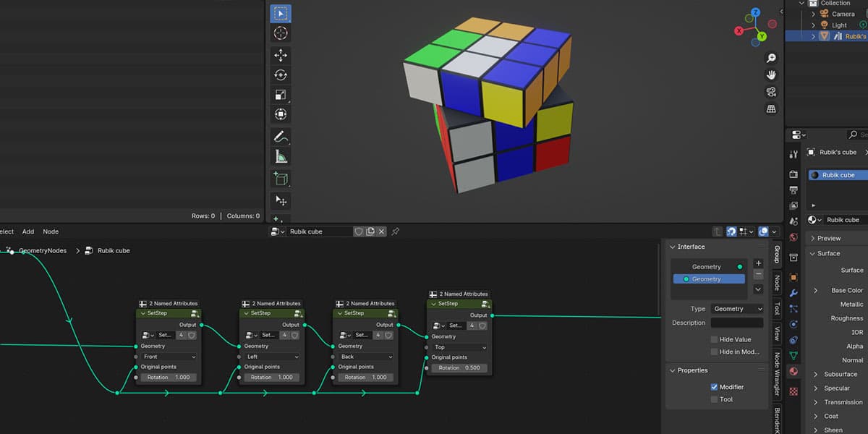Expand the Transmission section
The width and height of the screenshot is (868, 434).
815,402
